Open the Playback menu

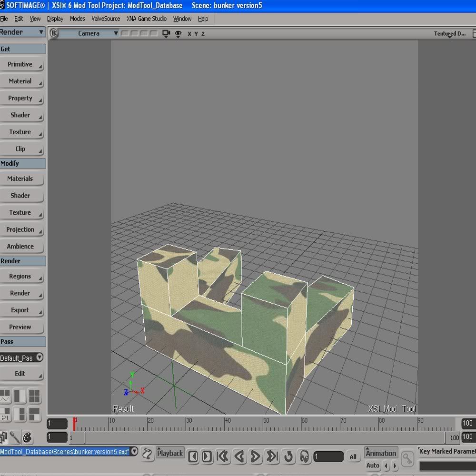[x=170, y=453]
